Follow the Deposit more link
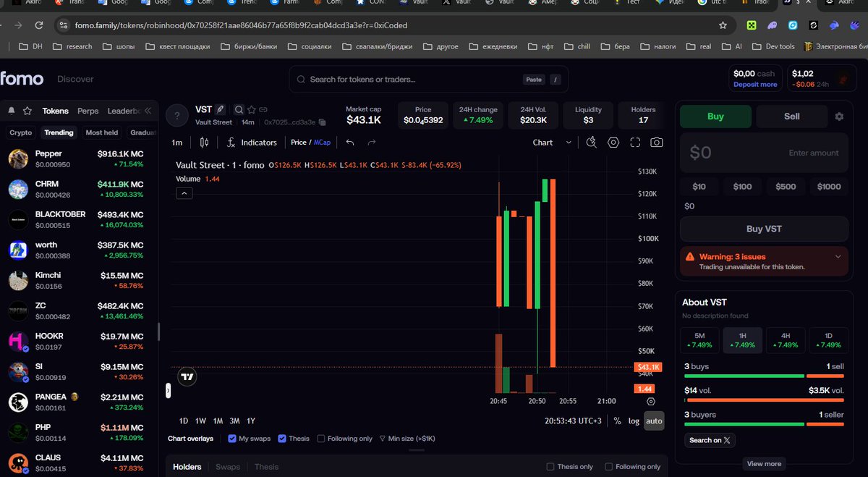 [755, 85]
